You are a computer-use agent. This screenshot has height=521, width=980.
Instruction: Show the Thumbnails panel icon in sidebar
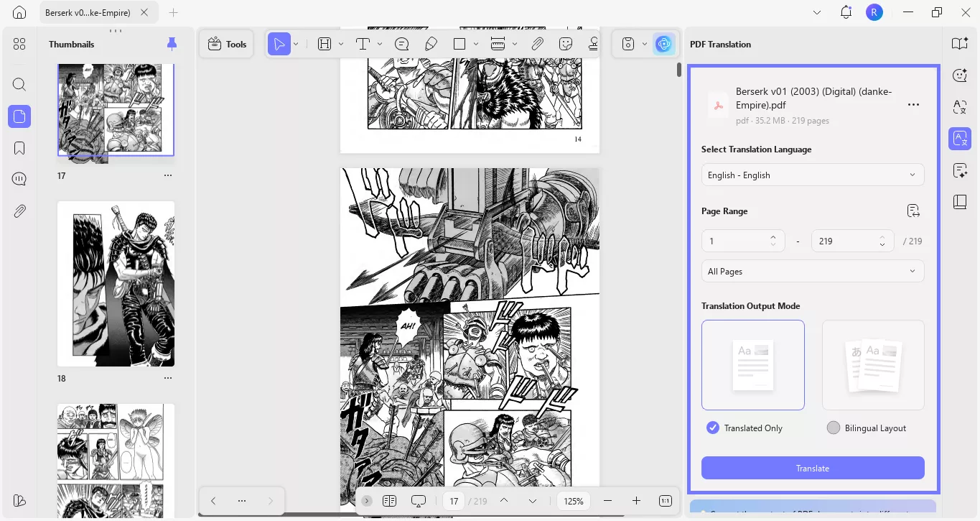[x=19, y=116]
